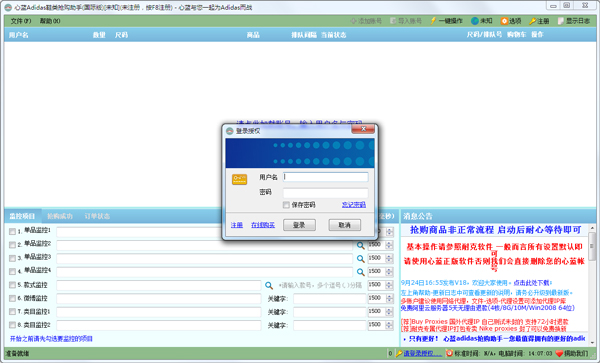The image size is (600, 363).
Task: Click the lightning 一键操作 toolbar icon
Action: click(x=433, y=21)
